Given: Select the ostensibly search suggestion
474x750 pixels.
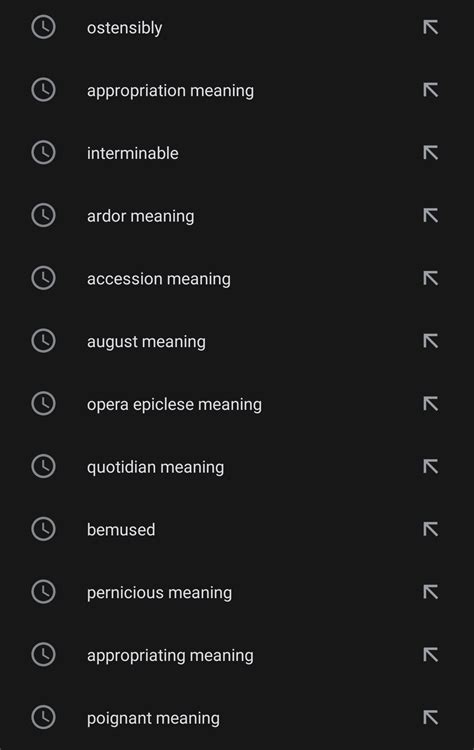Looking at the screenshot, I should coord(237,27).
